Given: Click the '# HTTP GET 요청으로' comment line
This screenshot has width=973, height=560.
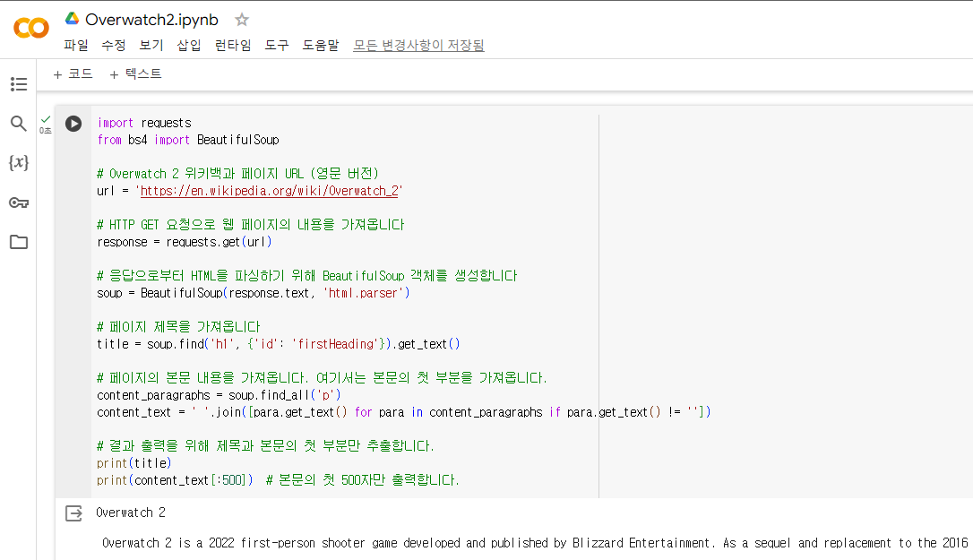Looking at the screenshot, I should (x=251, y=224).
